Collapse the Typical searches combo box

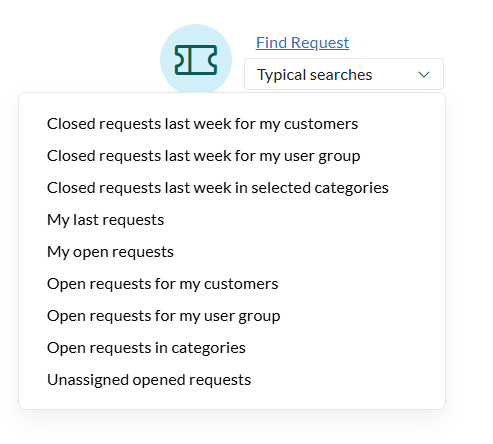click(x=344, y=74)
